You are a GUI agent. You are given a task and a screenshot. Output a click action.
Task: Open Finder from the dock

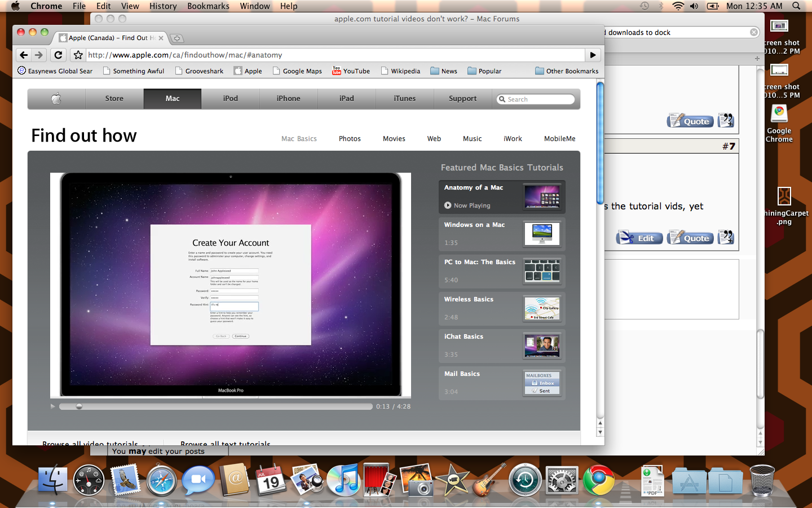click(x=52, y=480)
